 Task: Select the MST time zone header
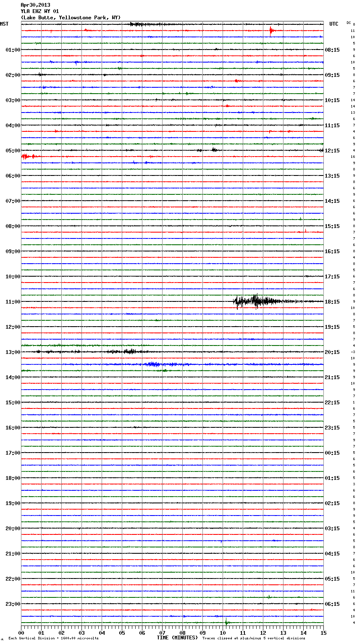pos(4,24)
